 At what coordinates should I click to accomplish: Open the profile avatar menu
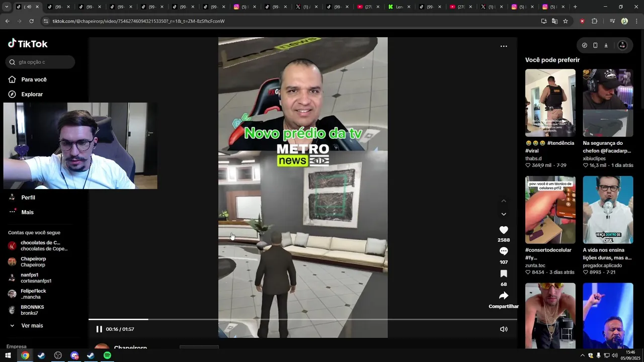coord(622,45)
